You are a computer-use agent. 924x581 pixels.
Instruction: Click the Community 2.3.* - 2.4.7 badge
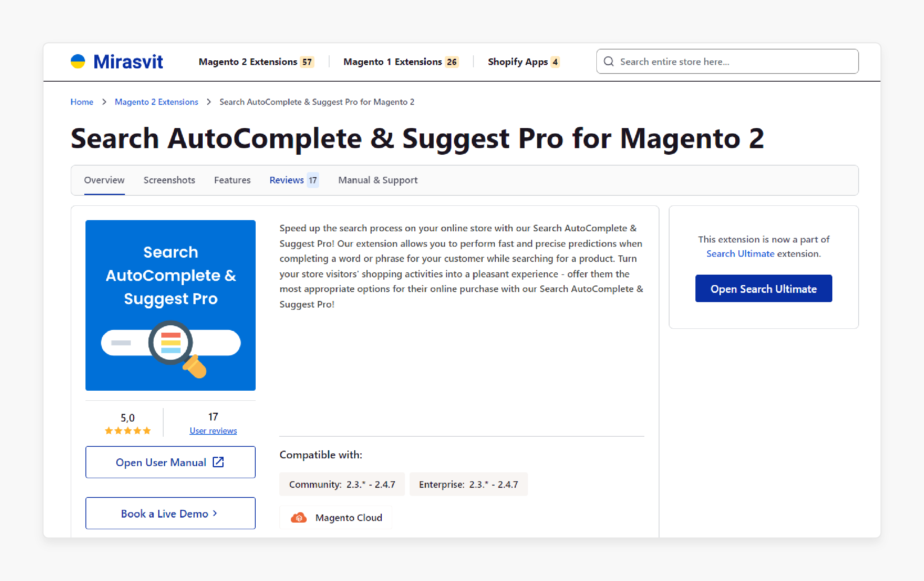click(x=342, y=484)
